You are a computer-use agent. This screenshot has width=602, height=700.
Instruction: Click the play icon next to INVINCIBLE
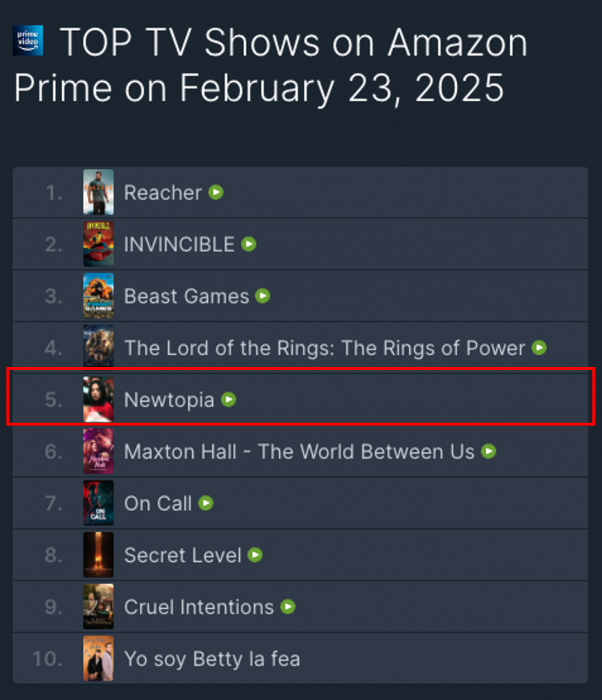pyautogui.click(x=249, y=244)
